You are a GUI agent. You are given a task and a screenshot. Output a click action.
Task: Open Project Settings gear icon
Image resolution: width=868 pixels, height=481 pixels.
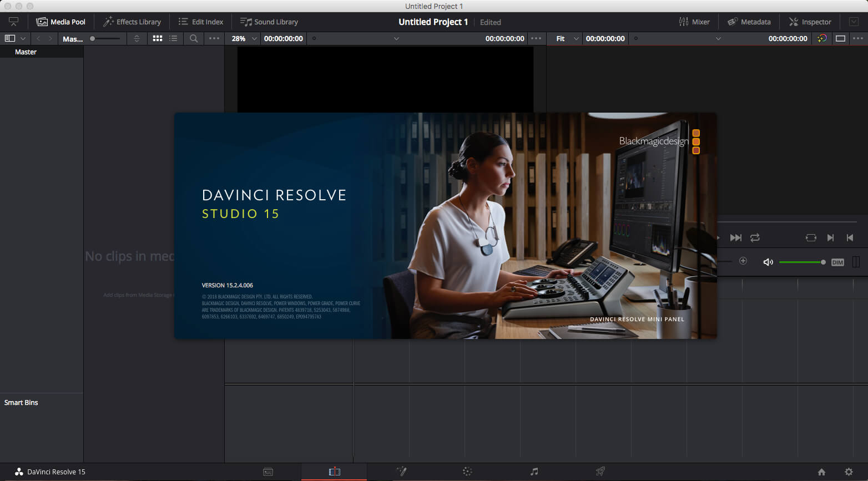[x=849, y=472]
